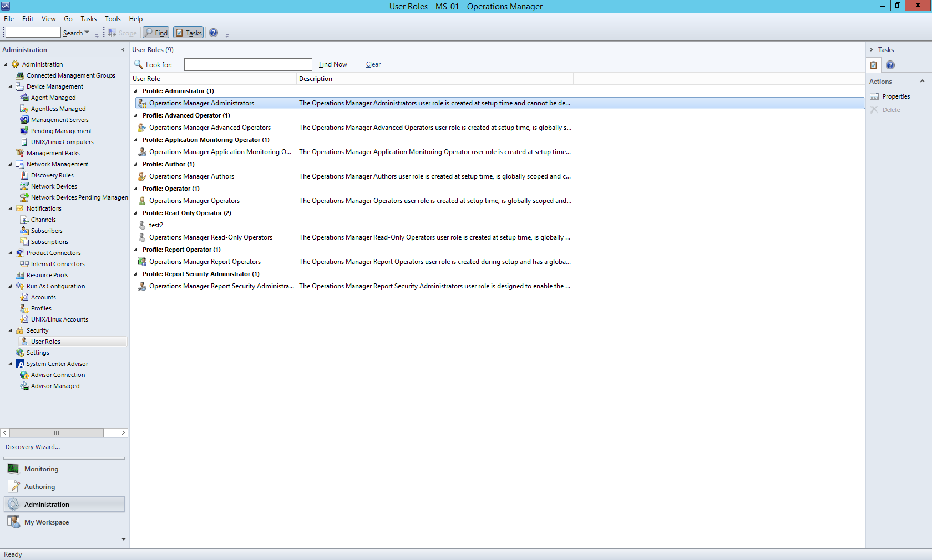Click the System Center Advisor icon
This screenshot has width=932, height=560.
pos(20,364)
